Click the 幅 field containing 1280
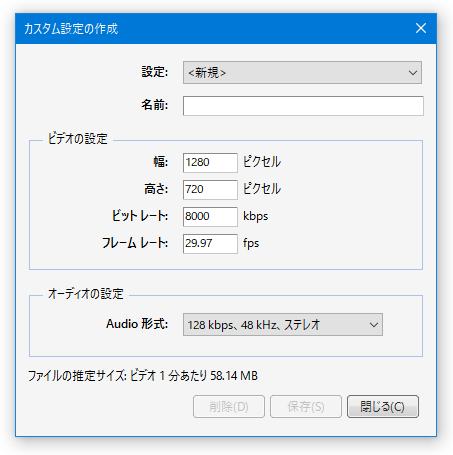The height and width of the screenshot is (455, 453). [x=210, y=163]
